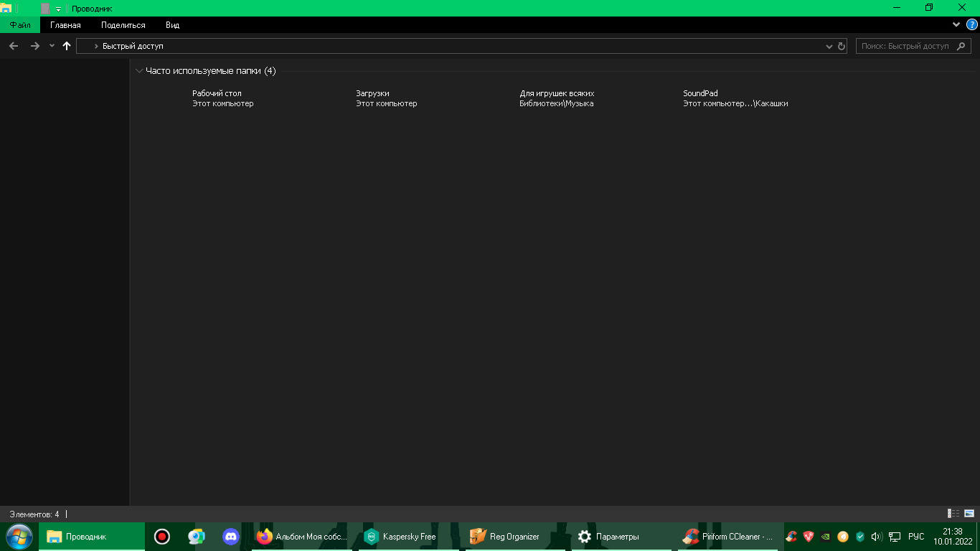
Task: Switch to large thumbnails view in status bar
Action: coord(969,514)
